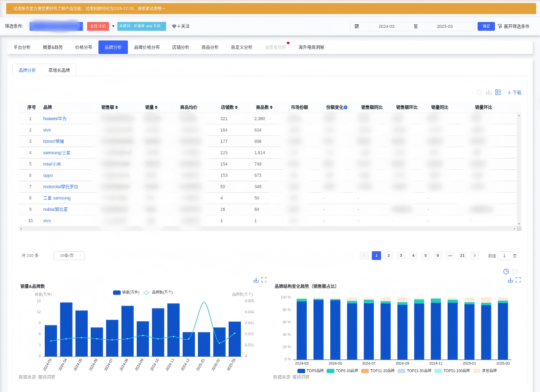
Task: Go to page 2 of results
Action: coord(389,255)
